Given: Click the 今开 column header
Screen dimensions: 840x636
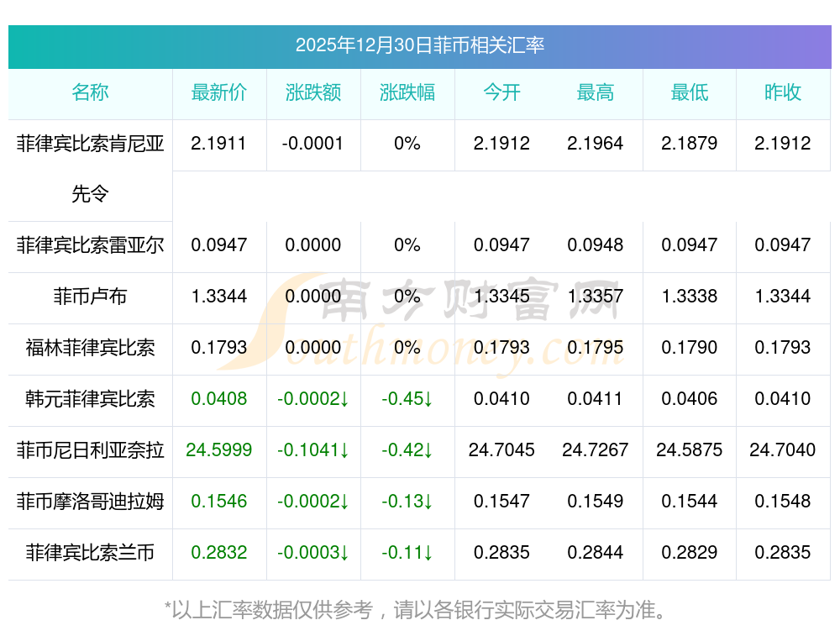Looking at the screenshot, I should [501, 92].
